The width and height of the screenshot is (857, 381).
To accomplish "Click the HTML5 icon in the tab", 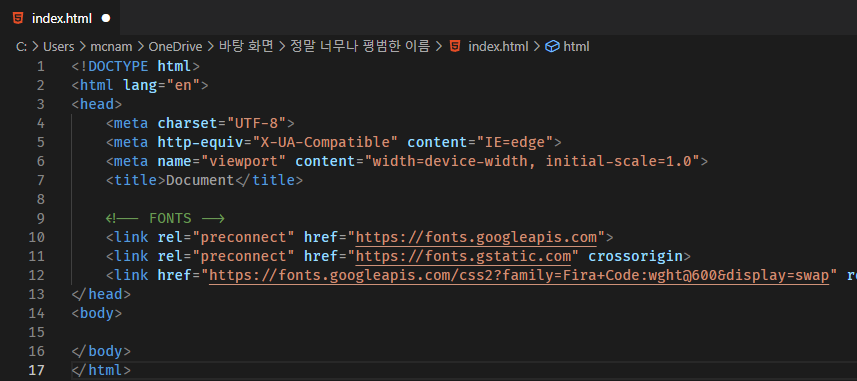I will 18,18.
